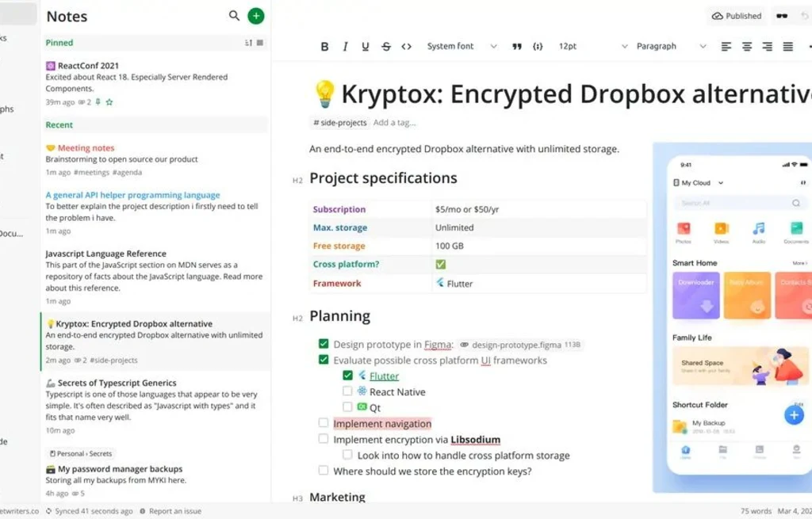Open My password manager backups note

point(155,474)
